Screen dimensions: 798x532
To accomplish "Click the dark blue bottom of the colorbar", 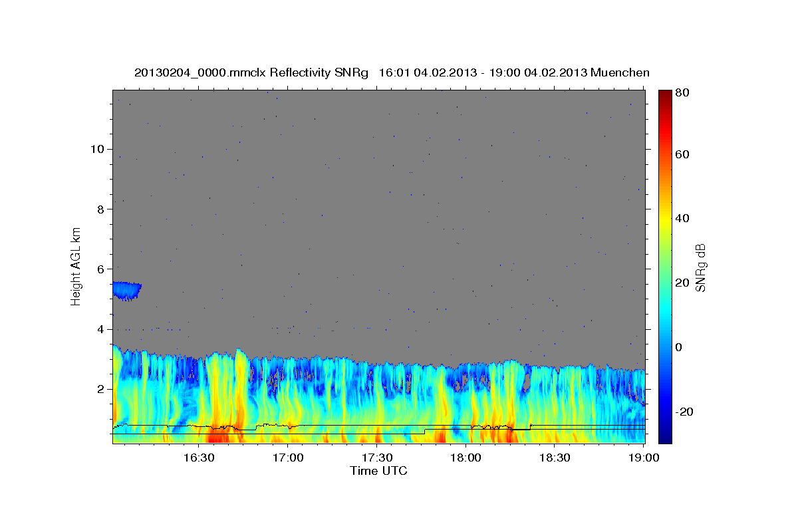I will click(664, 436).
